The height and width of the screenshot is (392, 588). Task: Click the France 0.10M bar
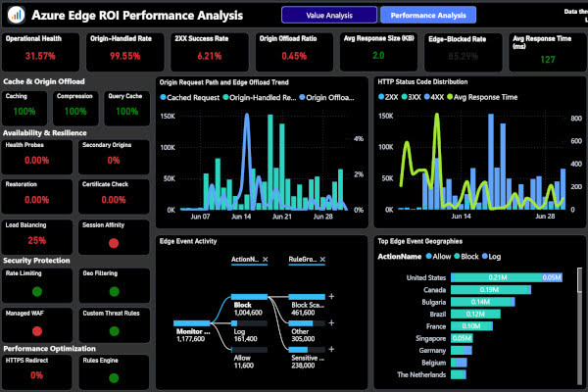[x=471, y=326]
